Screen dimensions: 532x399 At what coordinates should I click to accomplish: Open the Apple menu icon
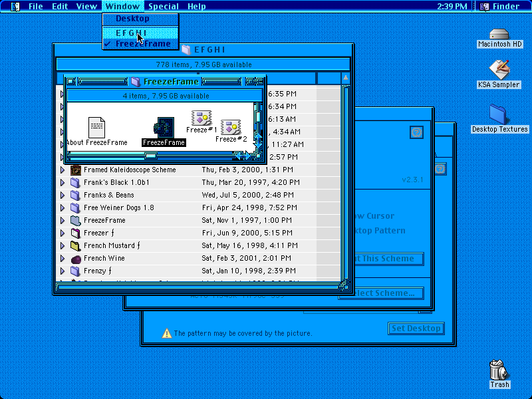tap(15, 6)
